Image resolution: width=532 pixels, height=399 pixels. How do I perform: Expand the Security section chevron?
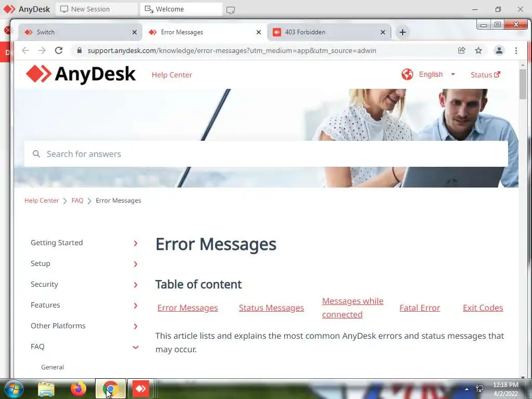tap(136, 285)
